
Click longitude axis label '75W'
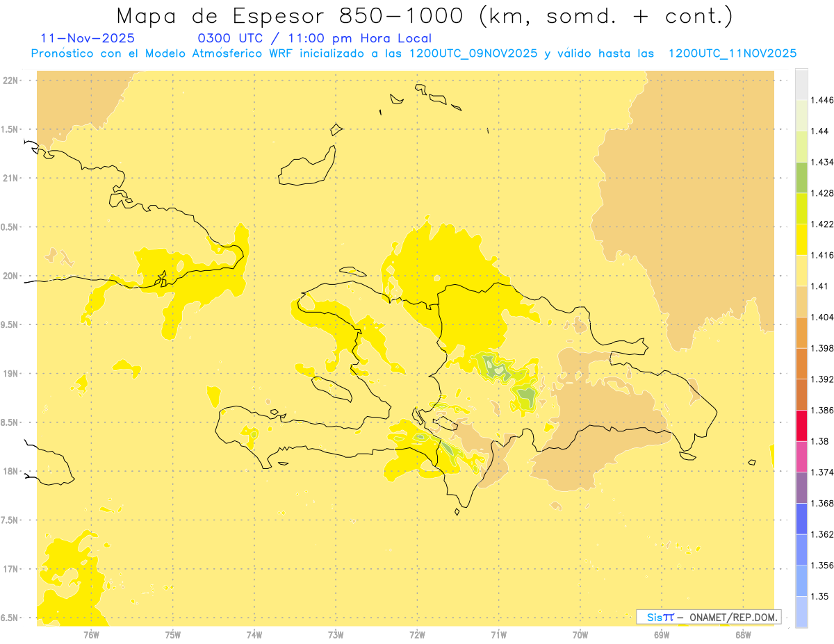point(173,634)
